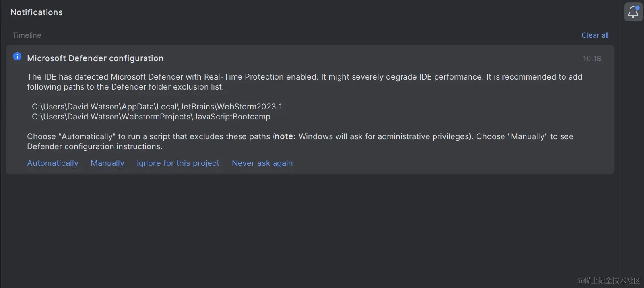This screenshot has width=644, height=288.
Task: Click 'Never ask again' link
Action: pos(262,163)
